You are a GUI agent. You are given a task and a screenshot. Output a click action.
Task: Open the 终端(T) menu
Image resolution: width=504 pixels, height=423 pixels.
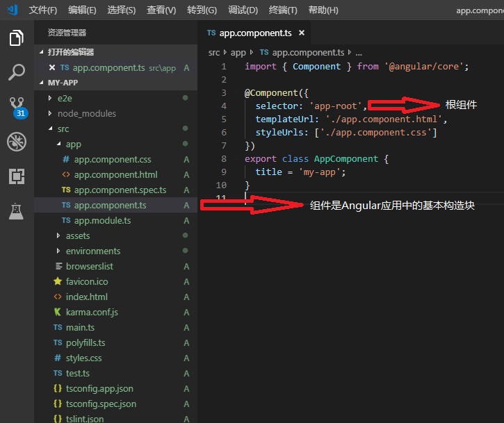(283, 10)
